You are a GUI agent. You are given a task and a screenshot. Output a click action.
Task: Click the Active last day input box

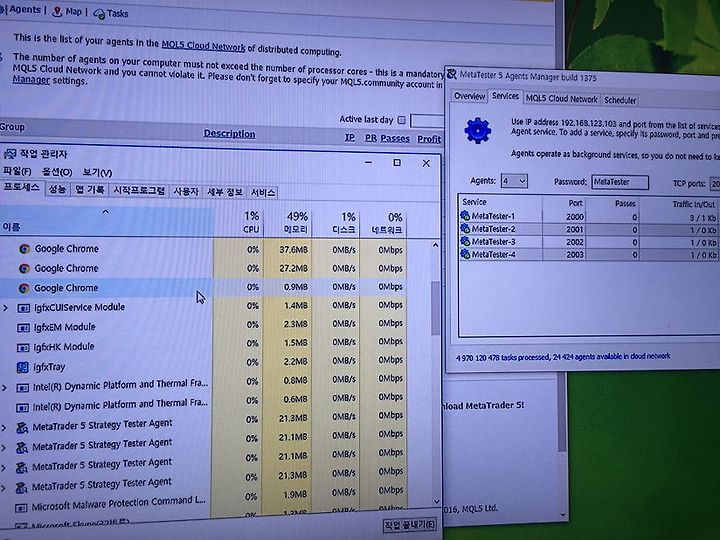tap(427, 121)
